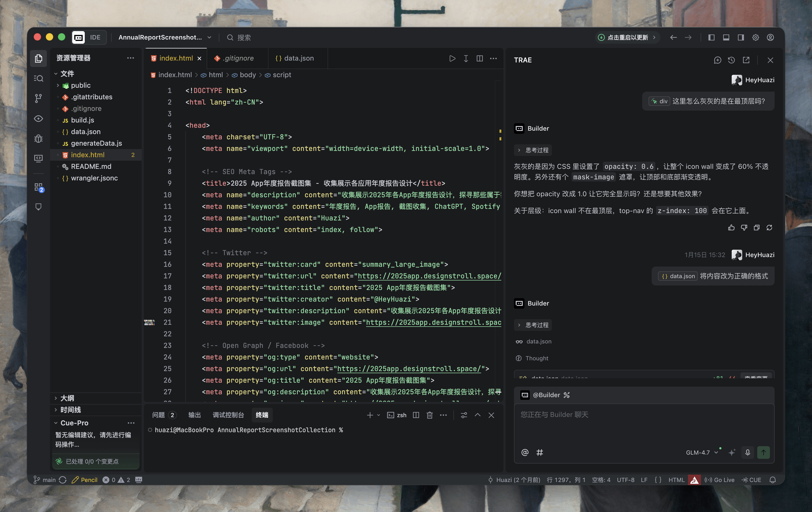812x512 pixels.
Task: Click Go Live in the status bar
Action: point(719,480)
